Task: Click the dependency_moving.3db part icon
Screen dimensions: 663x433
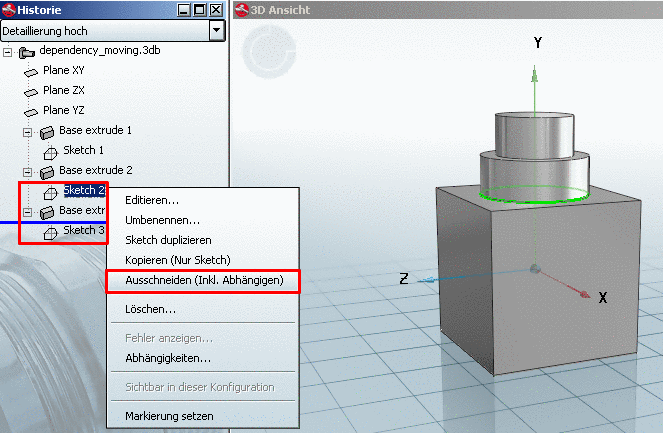Action: click(27, 52)
